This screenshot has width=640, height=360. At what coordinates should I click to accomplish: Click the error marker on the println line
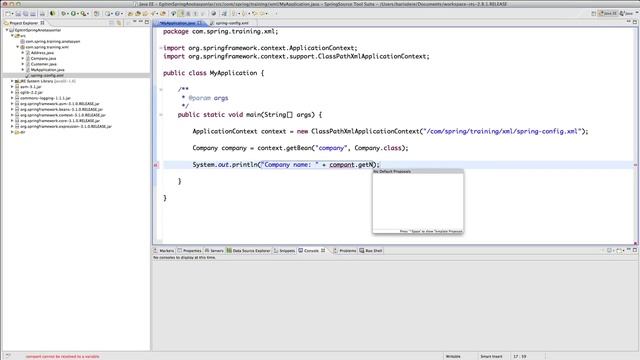[156, 165]
